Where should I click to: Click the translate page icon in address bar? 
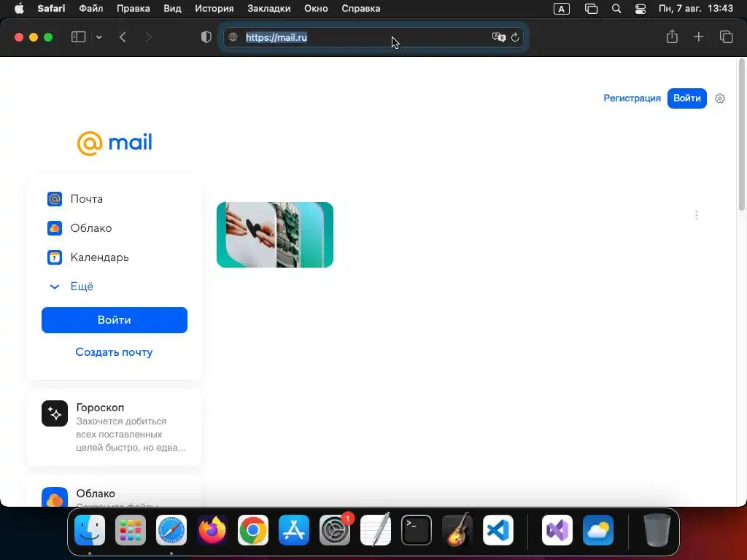click(498, 37)
